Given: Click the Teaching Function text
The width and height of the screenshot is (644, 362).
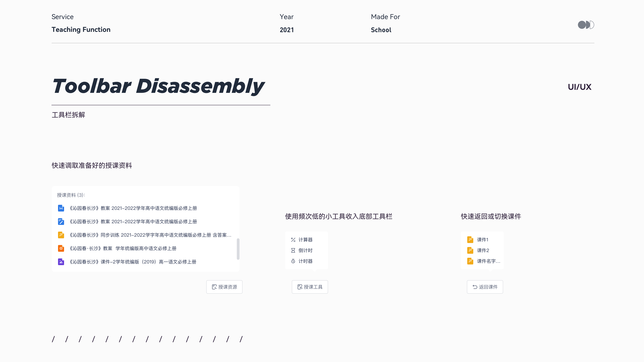Looking at the screenshot, I should [x=81, y=29].
